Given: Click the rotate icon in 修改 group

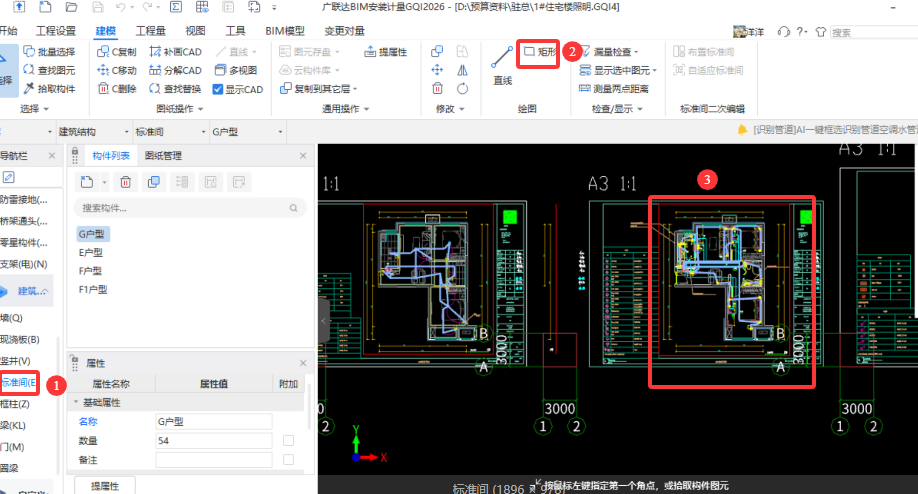Looking at the screenshot, I should tap(463, 88).
